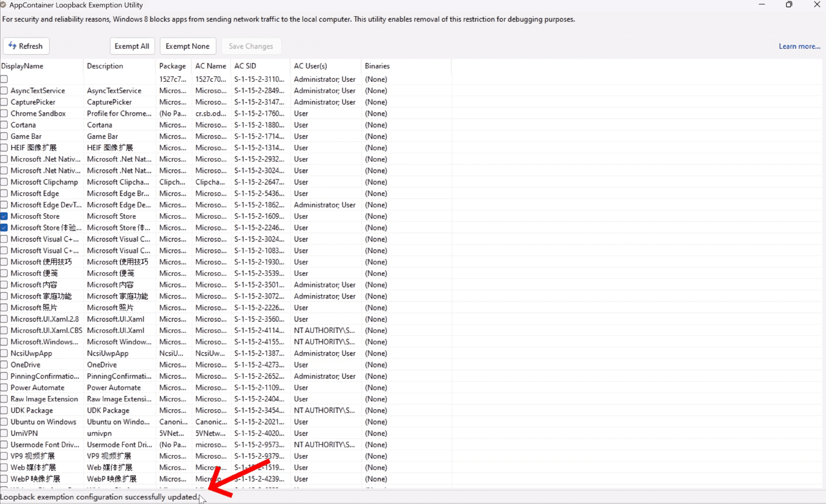The width and height of the screenshot is (826, 504).
Task: Select the Microsoft Edge DevT... row name
Action: coord(46,205)
